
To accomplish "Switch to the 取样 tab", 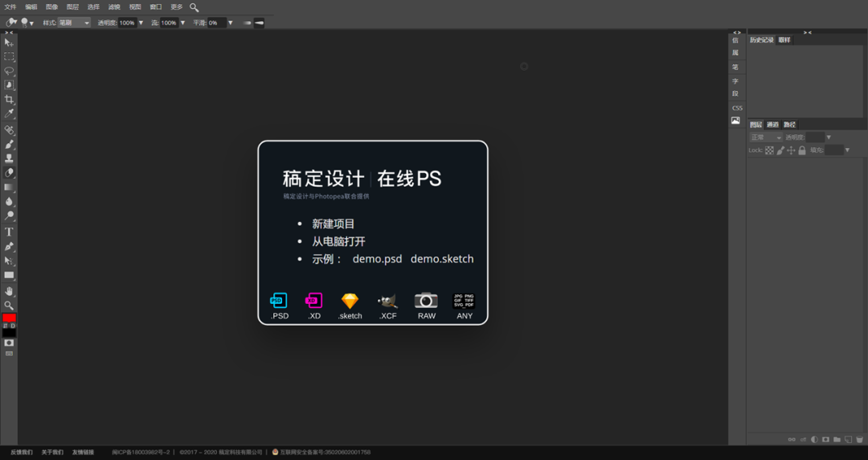I will (x=784, y=40).
